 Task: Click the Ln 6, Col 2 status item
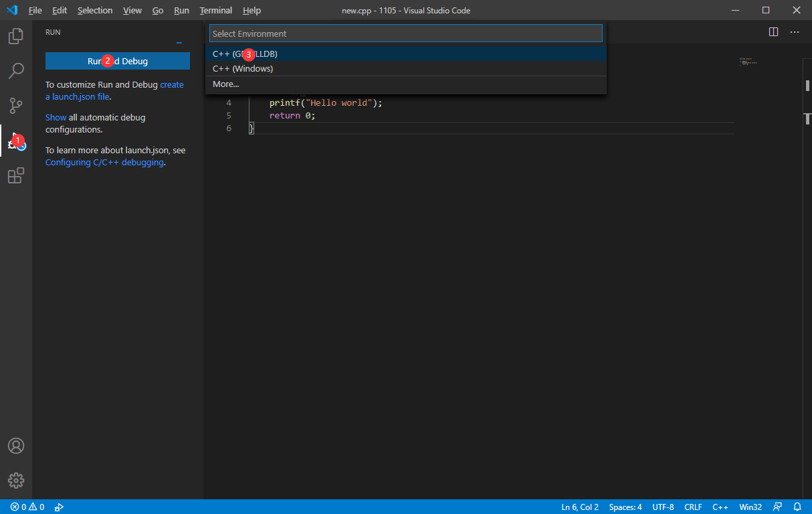tap(580, 507)
